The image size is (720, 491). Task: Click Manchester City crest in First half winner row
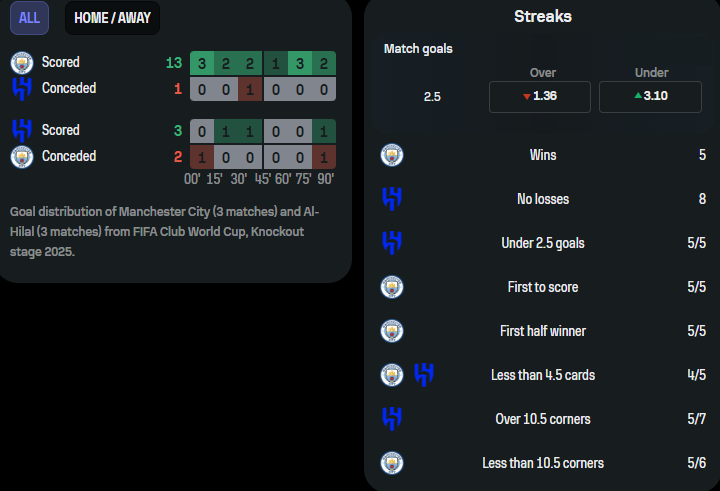pos(392,331)
